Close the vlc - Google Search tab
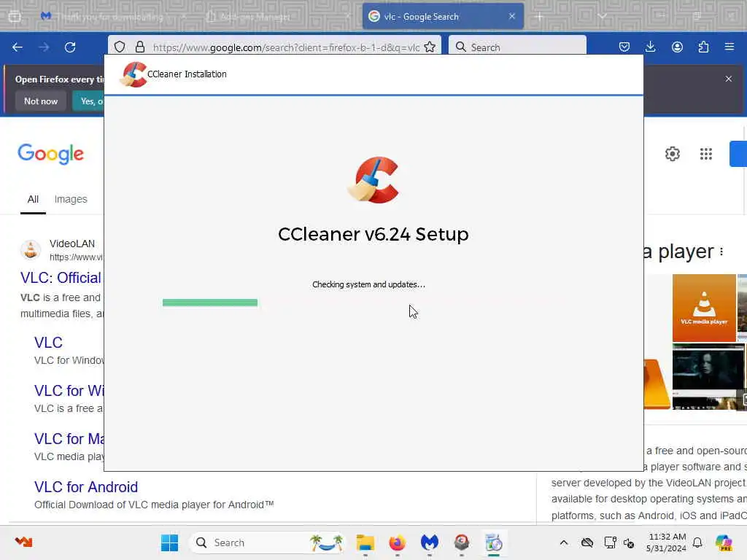The height and width of the screenshot is (560, 747). coord(512,16)
